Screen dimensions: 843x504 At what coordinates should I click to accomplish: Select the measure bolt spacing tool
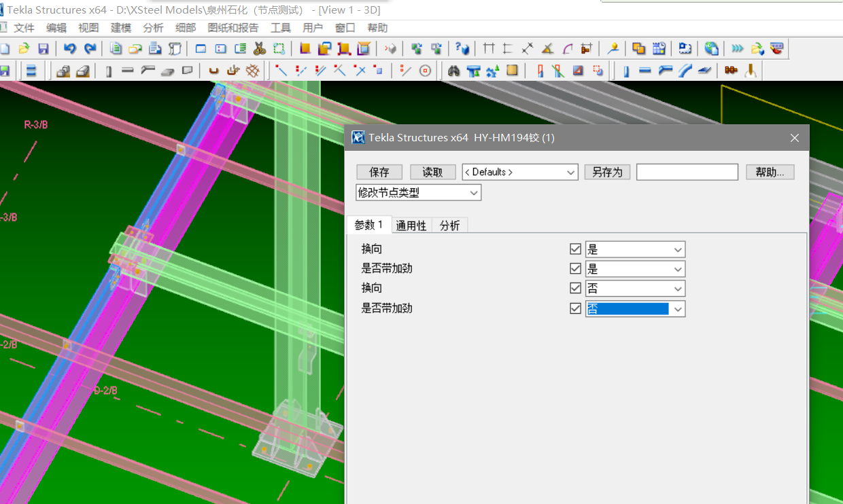[x=587, y=48]
